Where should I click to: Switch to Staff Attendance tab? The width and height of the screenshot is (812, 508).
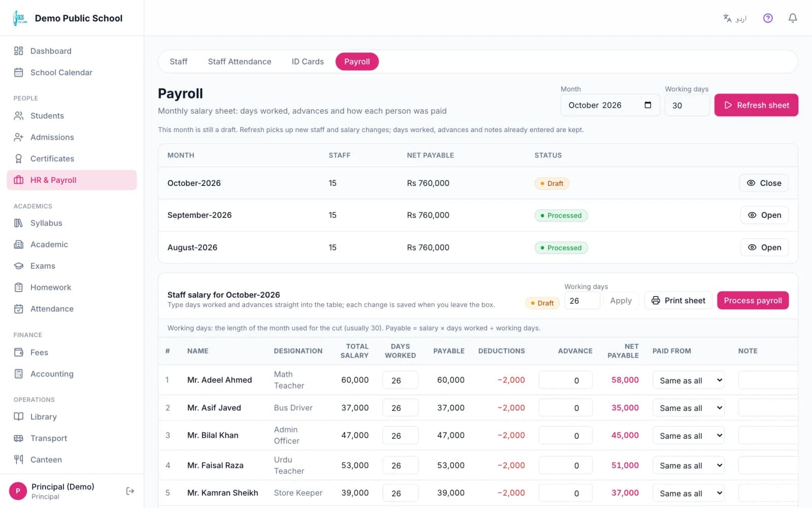(x=240, y=61)
